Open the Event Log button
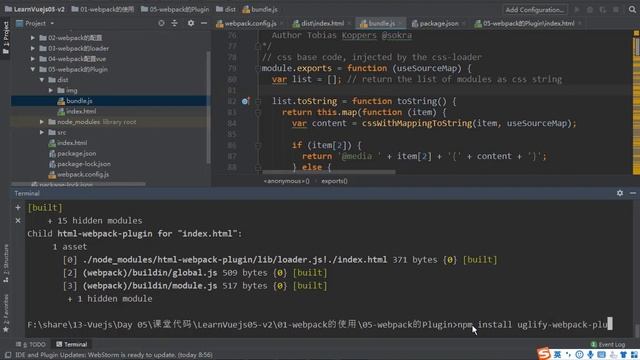This screenshot has height=360, width=640. coord(608,344)
